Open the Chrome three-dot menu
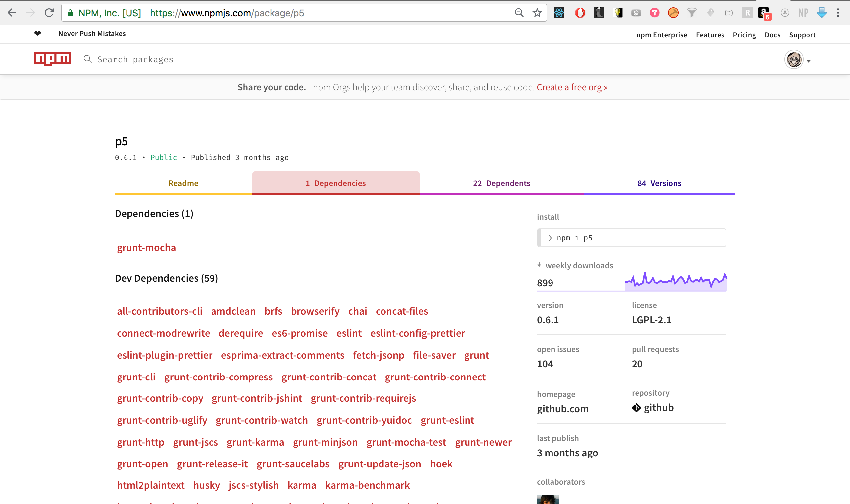This screenshot has height=504, width=850. pos(838,13)
